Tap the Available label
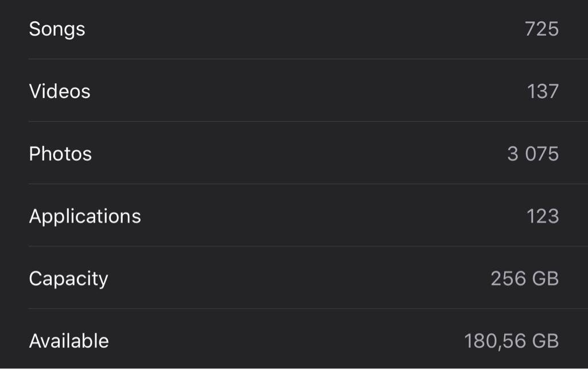Image resolution: width=588 pixels, height=369 pixels. [69, 341]
